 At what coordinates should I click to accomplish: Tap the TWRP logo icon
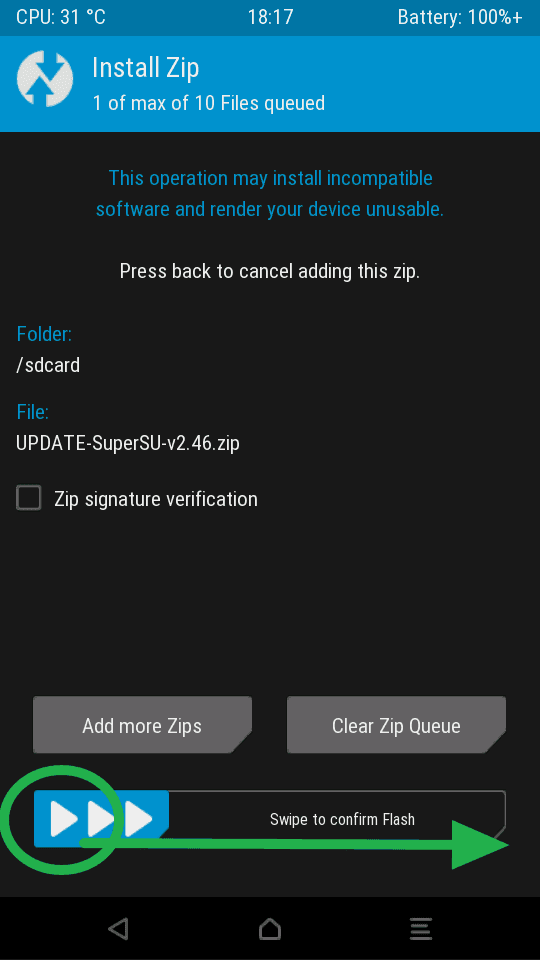[x=45, y=79]
